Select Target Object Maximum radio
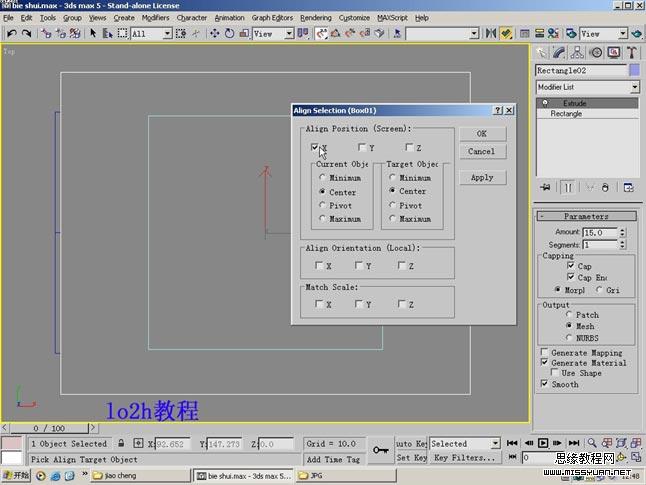 click(x=393, y=218)
